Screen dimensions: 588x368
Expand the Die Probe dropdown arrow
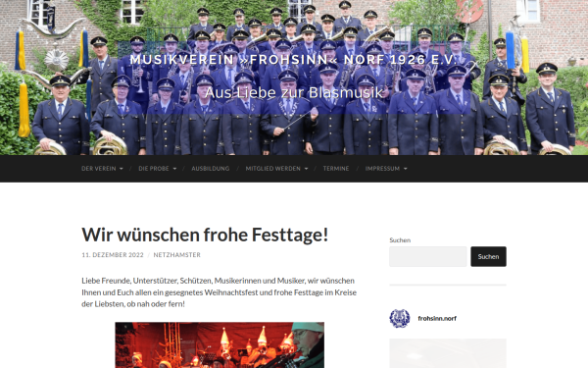coord(174,169)
